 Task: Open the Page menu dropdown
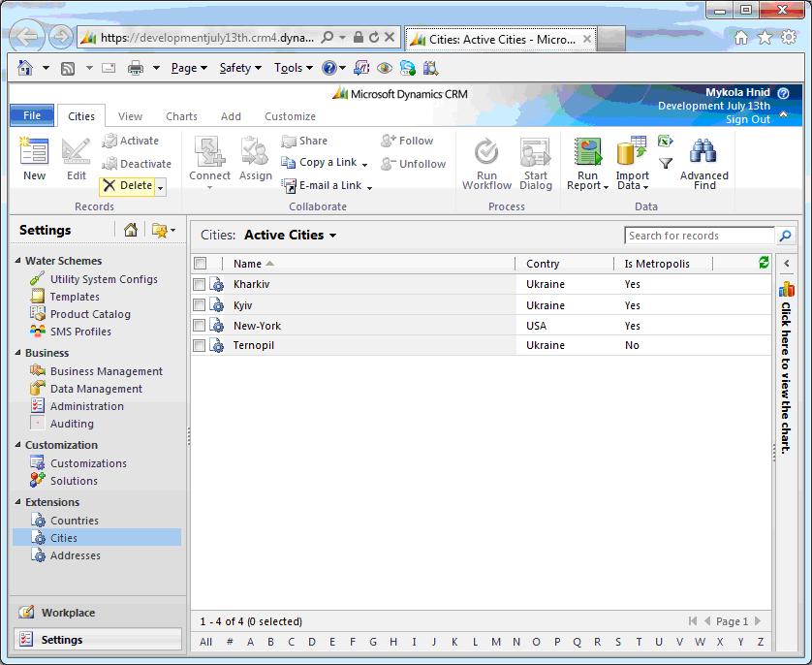click(189, 68)
